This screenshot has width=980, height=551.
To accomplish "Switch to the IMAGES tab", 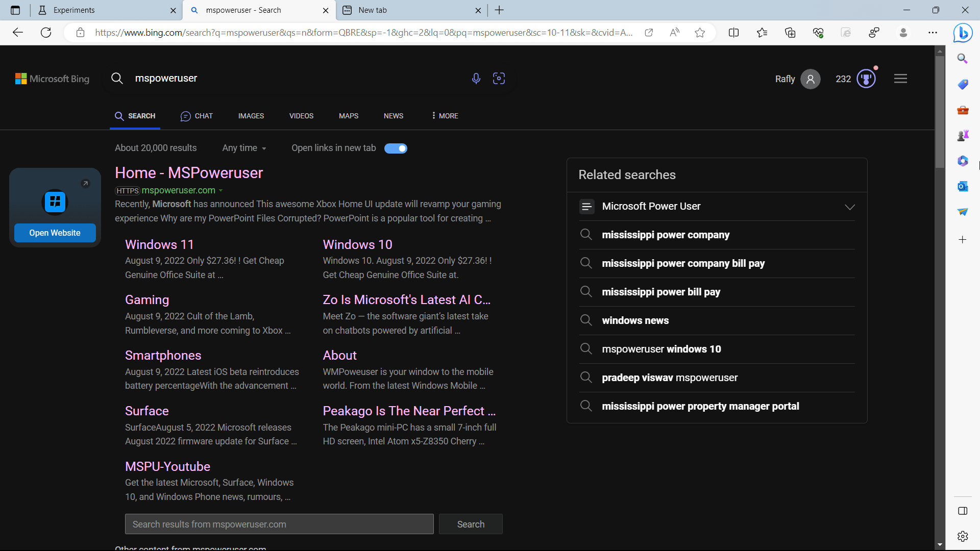I will point(251,116).
